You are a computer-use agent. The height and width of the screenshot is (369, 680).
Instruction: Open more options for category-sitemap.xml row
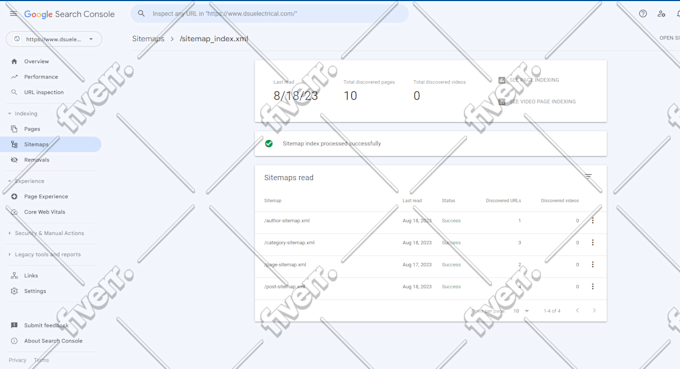pyautogui.click(x=592, y=243)
